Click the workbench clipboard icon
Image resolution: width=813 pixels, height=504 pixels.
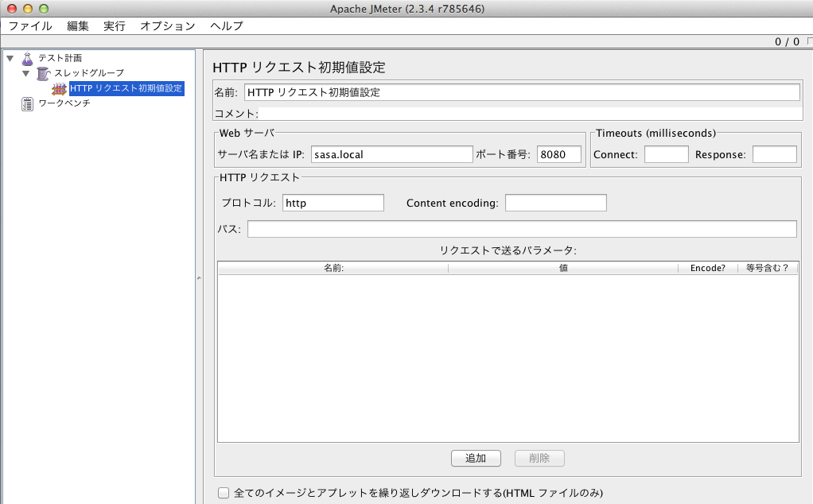click(x=28, y=103)
